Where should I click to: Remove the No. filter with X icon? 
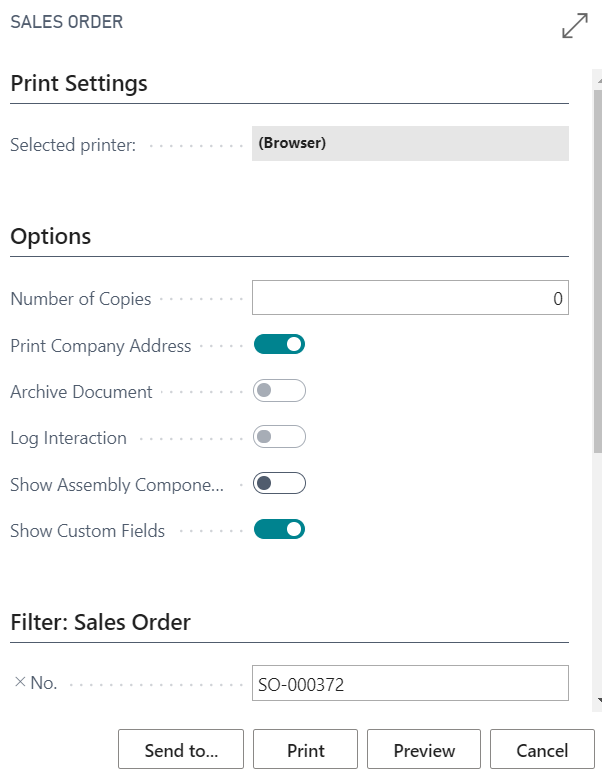point(20,683)
